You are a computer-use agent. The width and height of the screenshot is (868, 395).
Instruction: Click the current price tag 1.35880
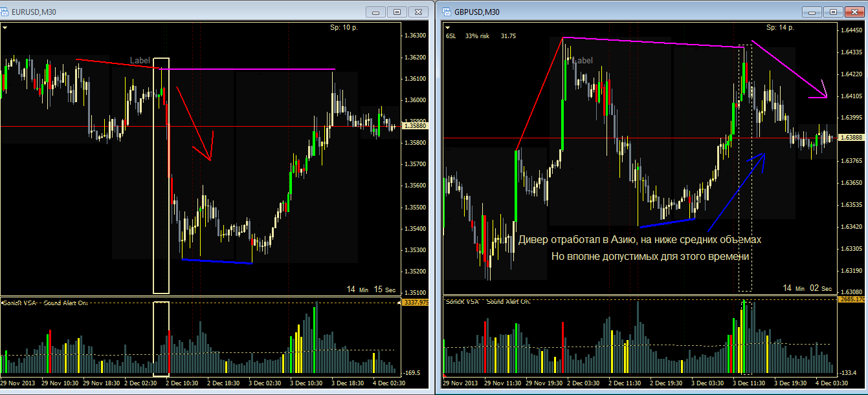point(415,126)
